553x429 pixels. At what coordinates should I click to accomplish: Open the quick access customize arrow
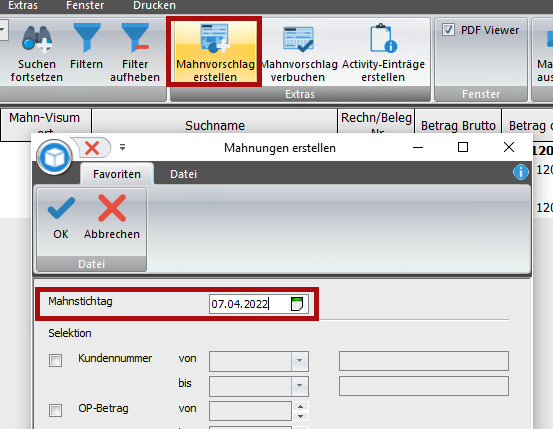click(x=122, y=147)
